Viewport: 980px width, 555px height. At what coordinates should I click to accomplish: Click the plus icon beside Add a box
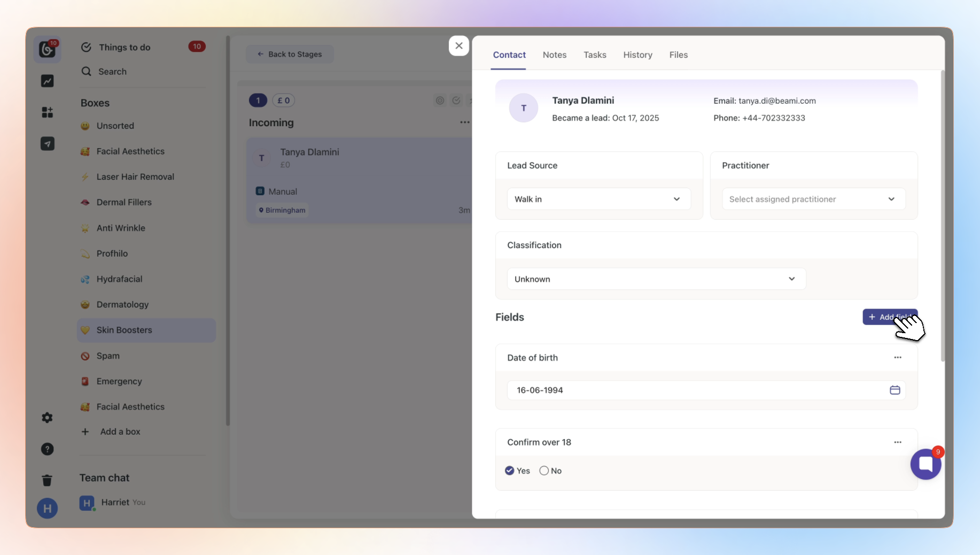pyautogui.click(x=85, y=431)
